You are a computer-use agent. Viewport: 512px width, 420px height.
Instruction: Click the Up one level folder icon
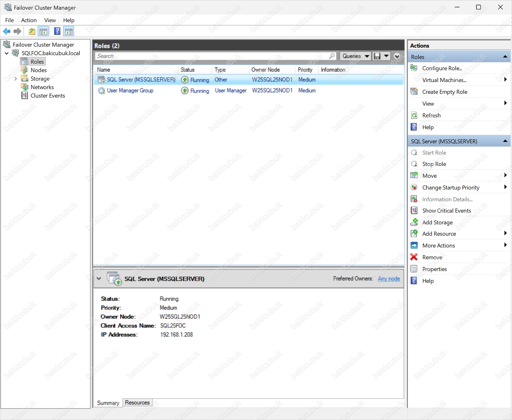32,31
